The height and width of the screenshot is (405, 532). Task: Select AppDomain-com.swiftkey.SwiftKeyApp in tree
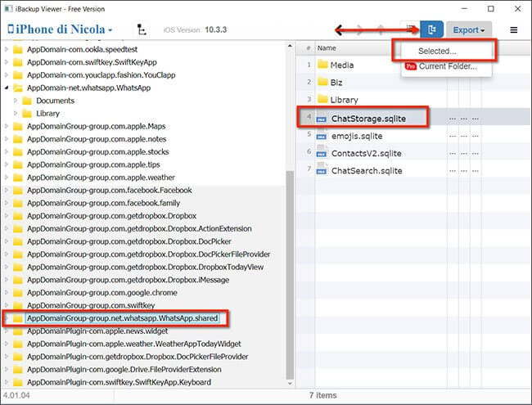click(x=92, y=62)
